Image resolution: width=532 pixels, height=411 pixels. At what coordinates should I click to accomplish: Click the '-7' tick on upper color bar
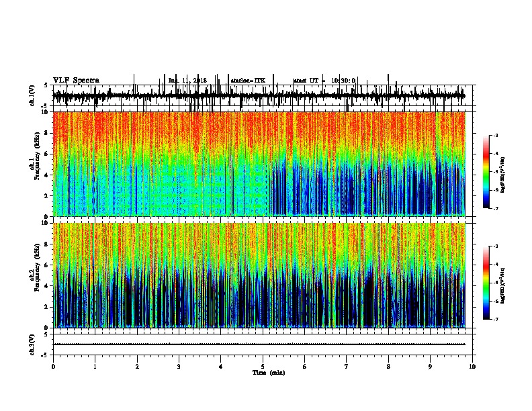tap(495, 208)
